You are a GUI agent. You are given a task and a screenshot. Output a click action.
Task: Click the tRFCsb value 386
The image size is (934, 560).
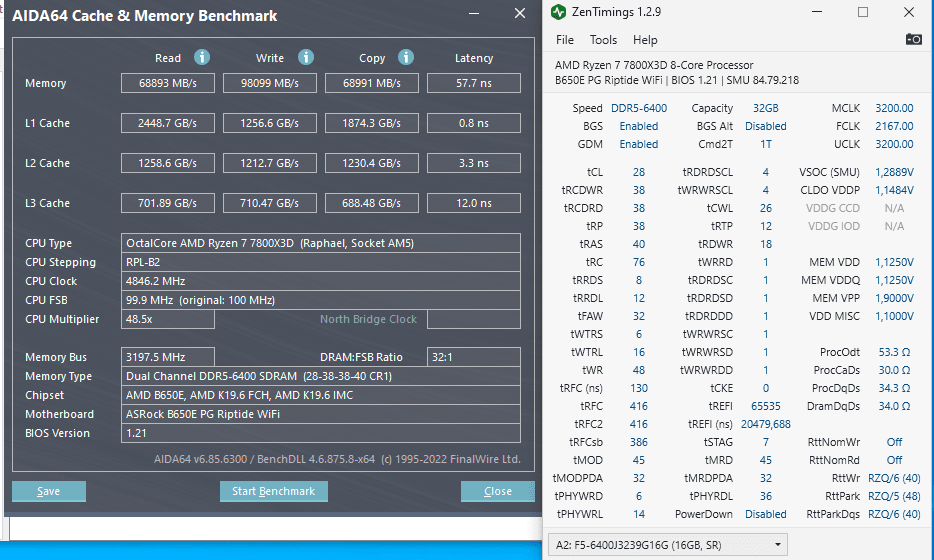point(639,442)
